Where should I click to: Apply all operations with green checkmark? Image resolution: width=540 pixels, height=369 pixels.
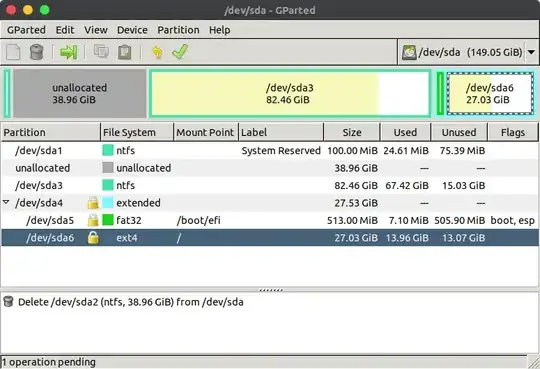tap(180, 52)
